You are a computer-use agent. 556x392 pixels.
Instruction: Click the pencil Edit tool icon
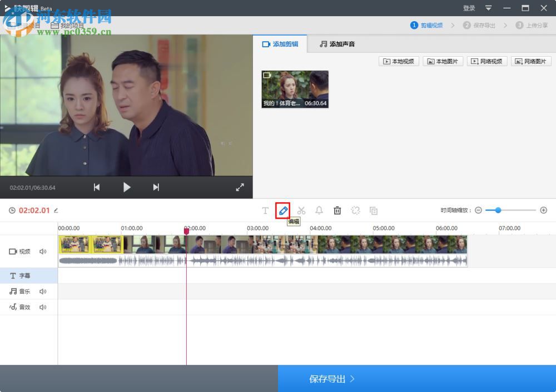[283, 211]
